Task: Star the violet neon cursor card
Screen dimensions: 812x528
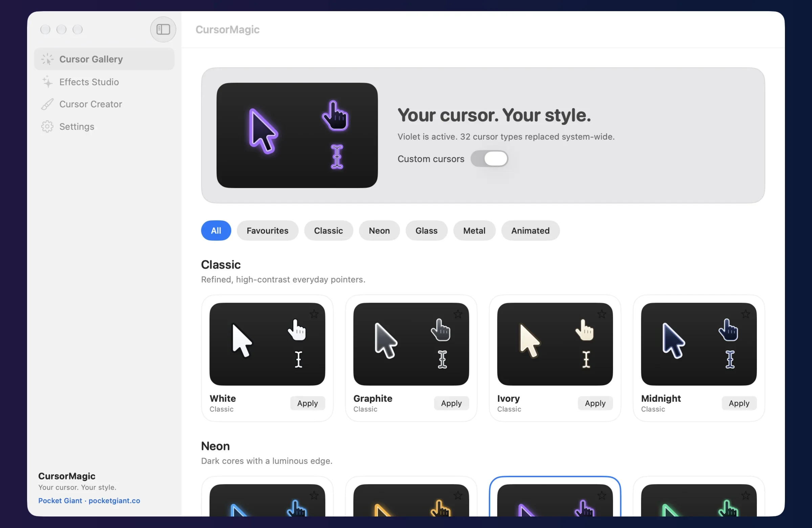Action: point(602,495)
